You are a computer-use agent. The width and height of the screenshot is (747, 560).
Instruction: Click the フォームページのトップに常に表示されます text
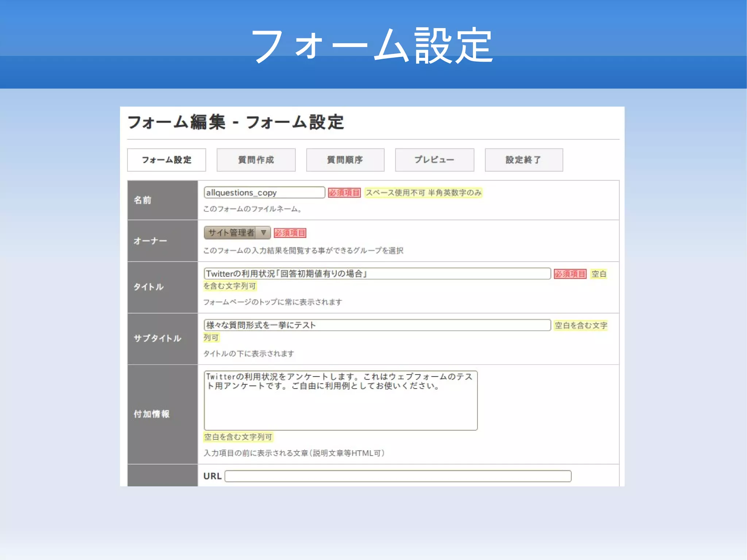point(272,302)
